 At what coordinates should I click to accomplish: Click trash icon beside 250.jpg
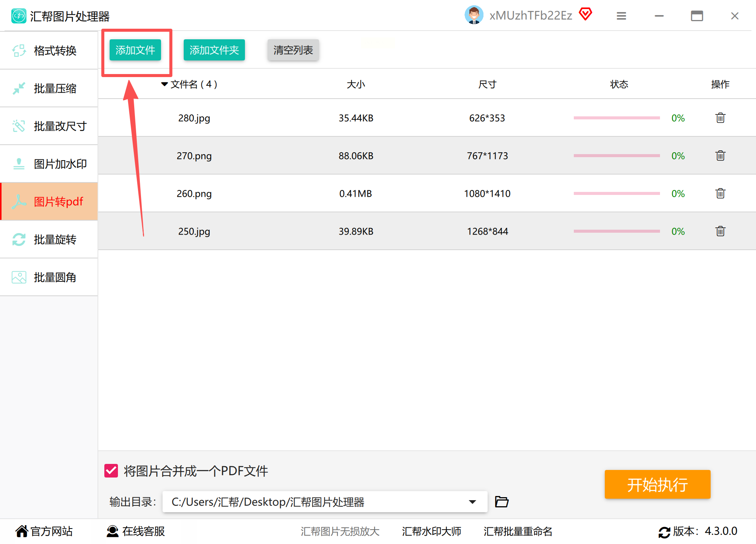720,231
